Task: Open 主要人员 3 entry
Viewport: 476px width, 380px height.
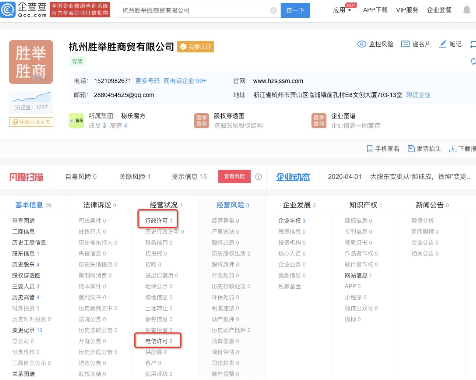Action: pyautogui.click(x=26, y=286)
